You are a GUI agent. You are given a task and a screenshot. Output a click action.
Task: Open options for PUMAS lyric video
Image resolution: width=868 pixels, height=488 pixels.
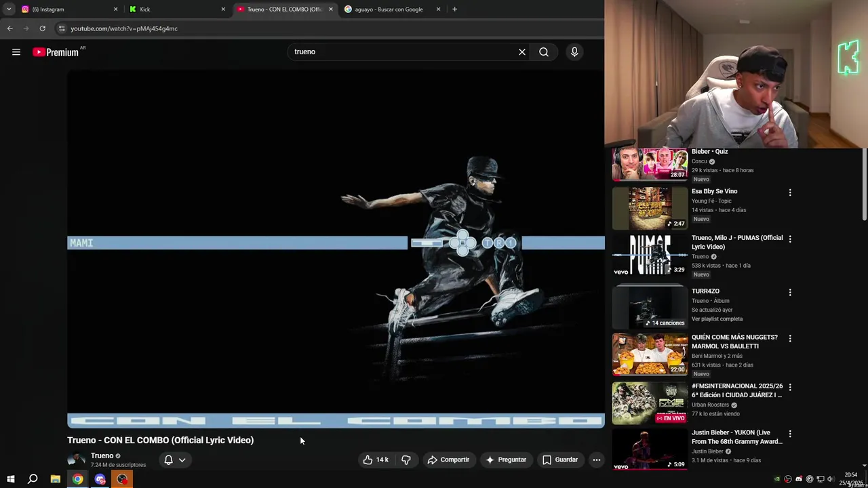coord(790,239)
